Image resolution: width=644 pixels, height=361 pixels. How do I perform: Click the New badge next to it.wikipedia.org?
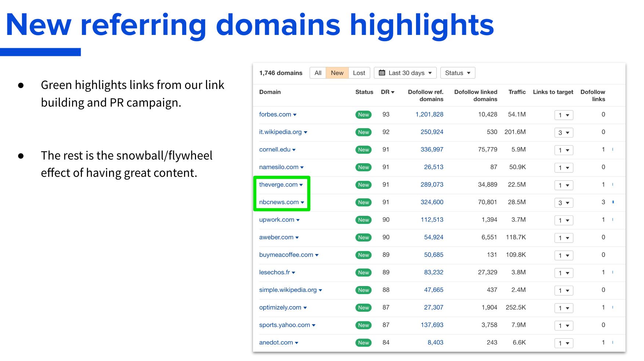click(x=363, y=132)
